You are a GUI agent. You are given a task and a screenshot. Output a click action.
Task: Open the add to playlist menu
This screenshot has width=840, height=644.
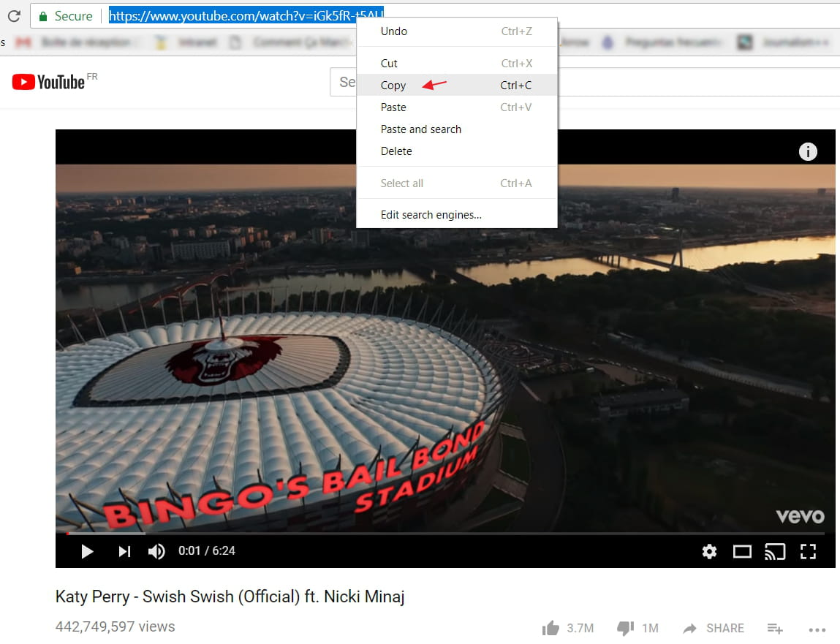(775, 628)
